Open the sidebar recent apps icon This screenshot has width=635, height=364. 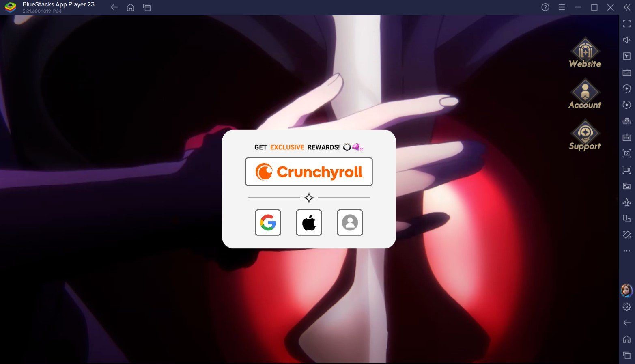627,355
